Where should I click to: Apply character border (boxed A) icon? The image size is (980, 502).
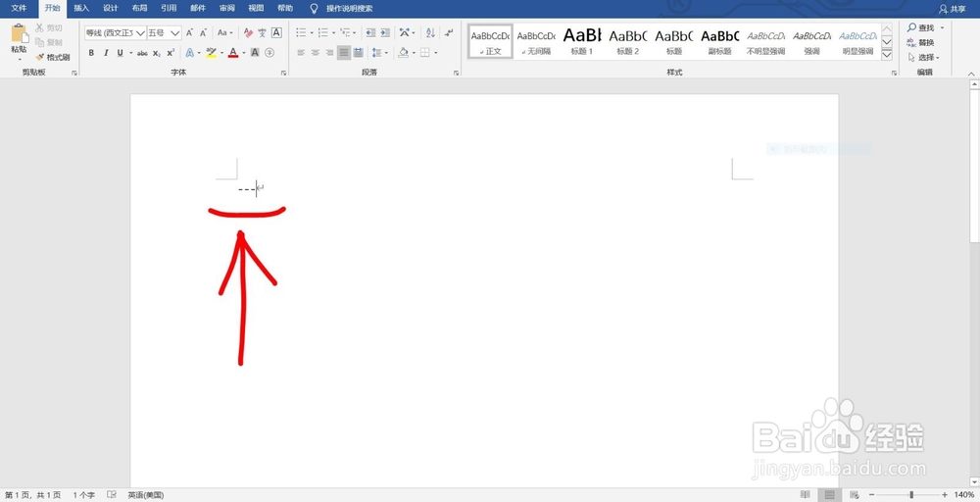(276, 32)
